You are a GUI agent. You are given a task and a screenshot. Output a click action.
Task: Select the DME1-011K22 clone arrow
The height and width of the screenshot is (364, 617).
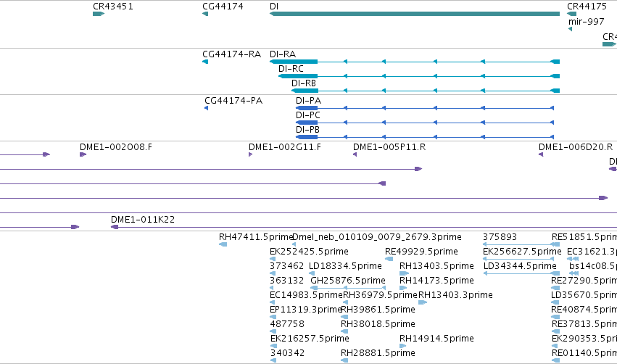115,227
